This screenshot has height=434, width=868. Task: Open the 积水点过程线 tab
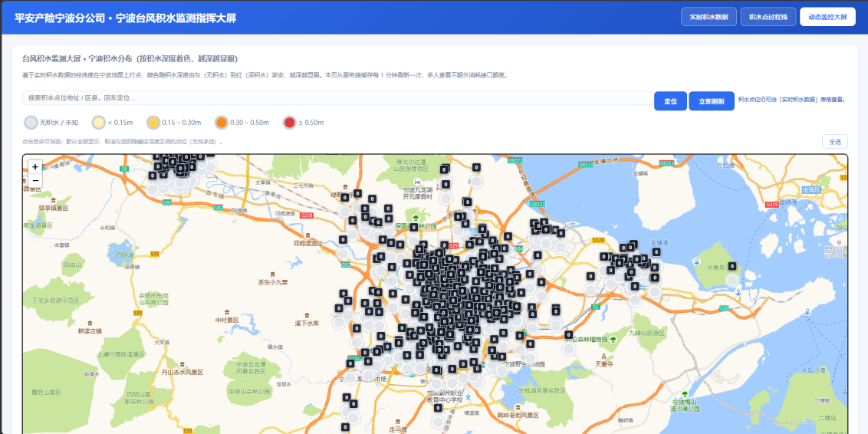pos(768,17)
